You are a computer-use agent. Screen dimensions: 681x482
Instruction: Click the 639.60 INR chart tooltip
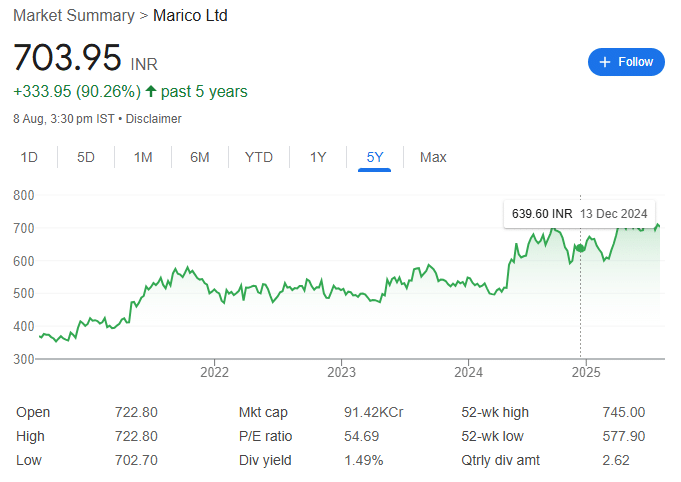point(579,214)
